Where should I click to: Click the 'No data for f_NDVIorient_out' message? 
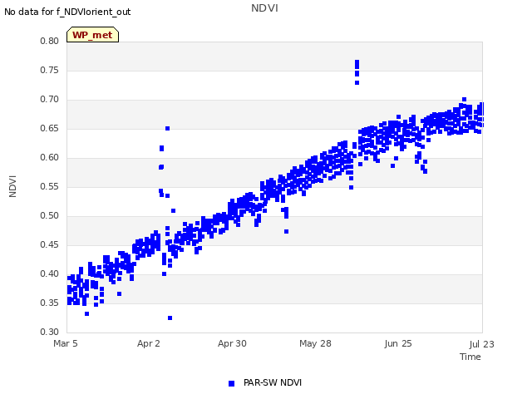67,12
